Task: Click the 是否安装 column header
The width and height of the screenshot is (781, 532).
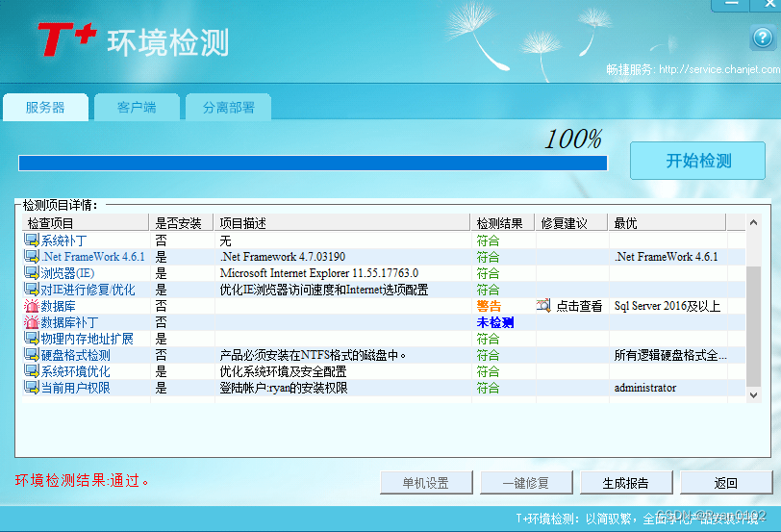Action: (x=181, y=223)
